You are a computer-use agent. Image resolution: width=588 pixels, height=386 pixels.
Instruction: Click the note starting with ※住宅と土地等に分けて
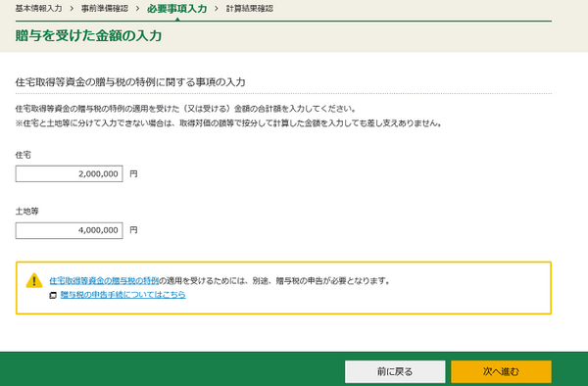point(228,123)
